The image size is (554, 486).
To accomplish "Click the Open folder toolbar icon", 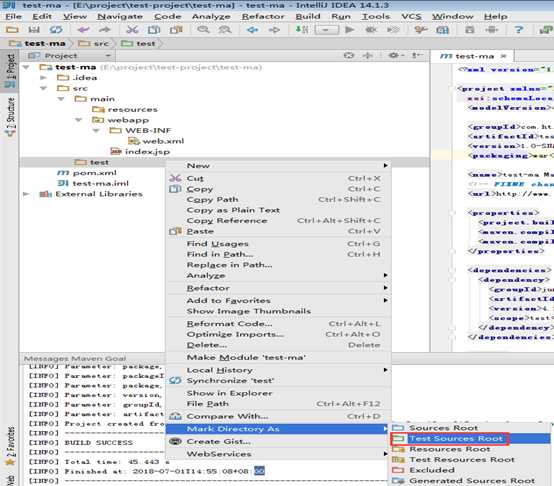I will (12, 30).
